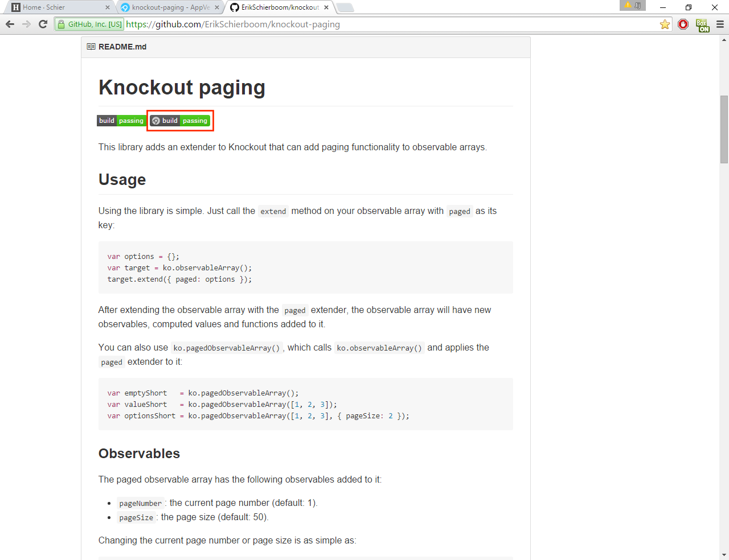729x560 pixels.
Task: Close the knockout-paging AppVeyor tab
Action: (x=217, y=7)
